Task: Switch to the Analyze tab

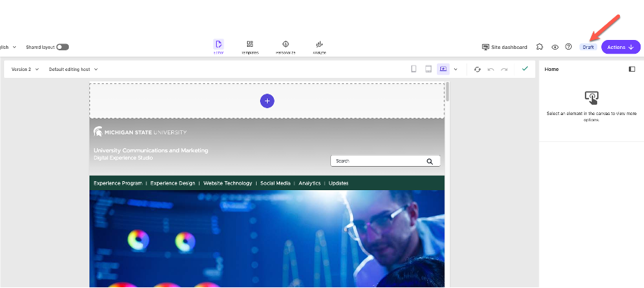Action: click(319, 47)
